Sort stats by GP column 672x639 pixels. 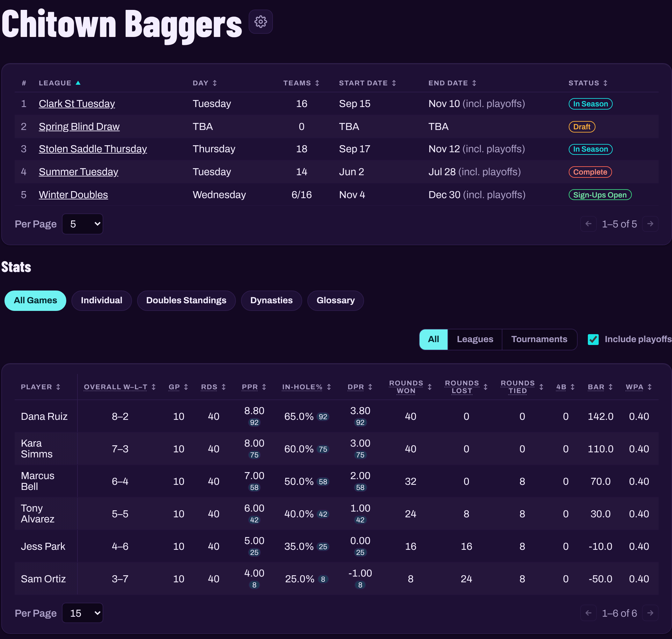178,387
